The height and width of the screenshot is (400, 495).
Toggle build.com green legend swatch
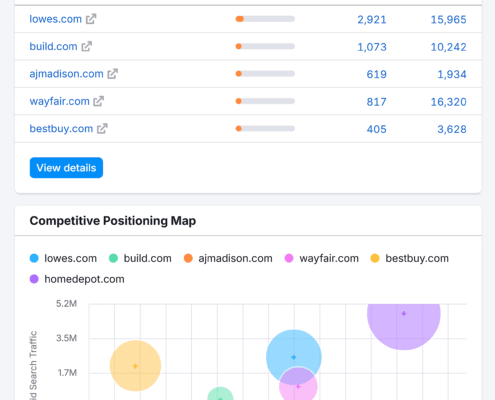tap(113, 258)
